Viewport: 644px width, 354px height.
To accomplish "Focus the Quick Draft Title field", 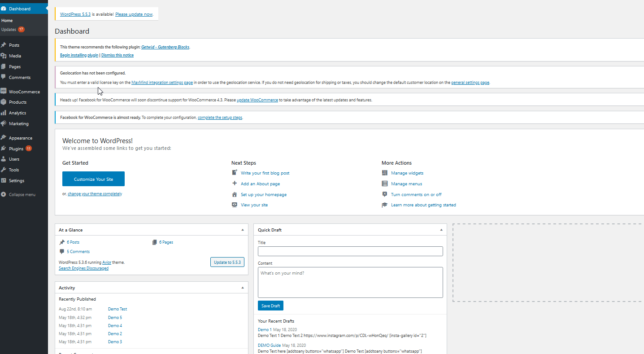I will tap(350, 251).
